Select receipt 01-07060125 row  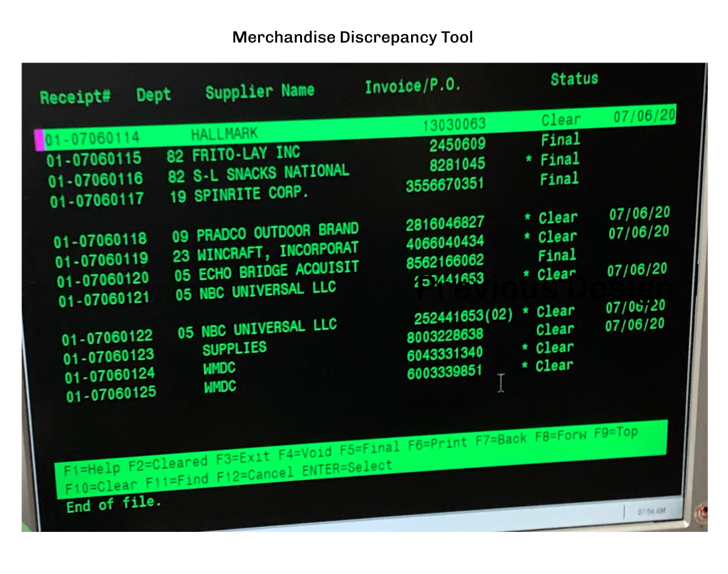tap(320, 381)
